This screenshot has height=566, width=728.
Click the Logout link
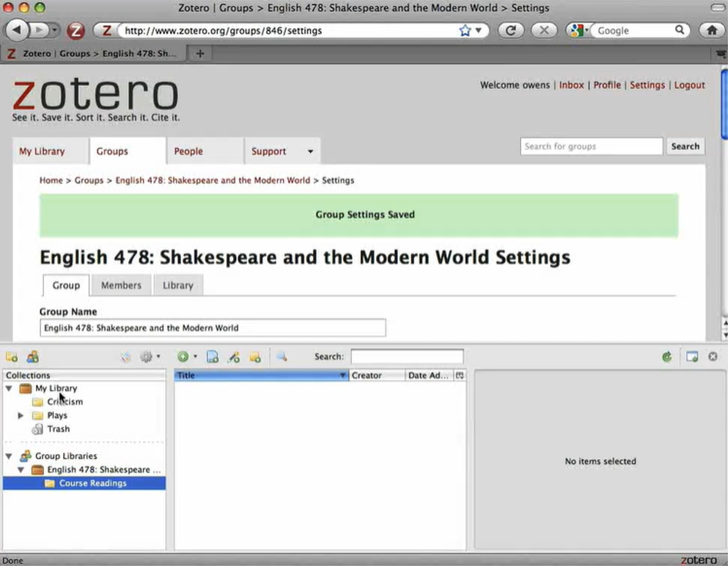(x=689, y=85)
